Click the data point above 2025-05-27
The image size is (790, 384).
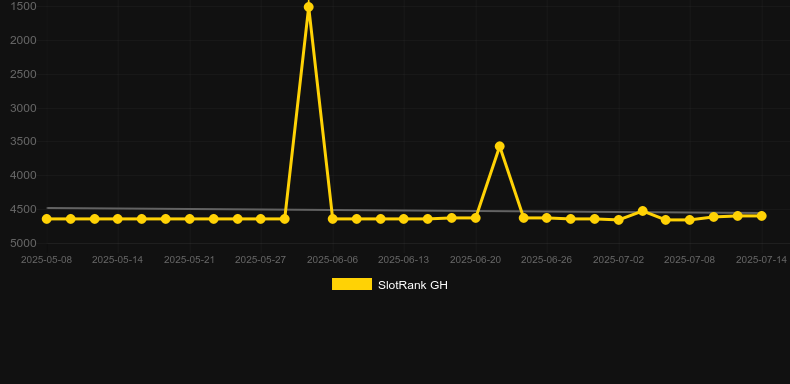coord(260,219)
